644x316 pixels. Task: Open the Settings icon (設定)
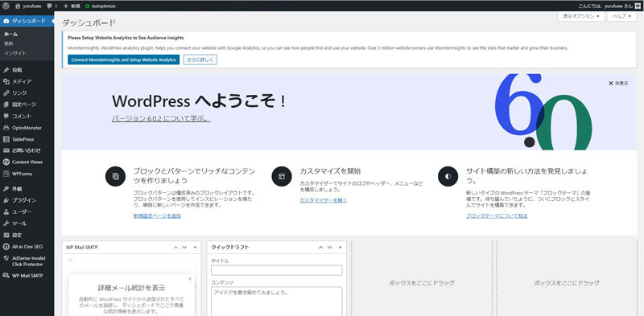click(6, 235)
